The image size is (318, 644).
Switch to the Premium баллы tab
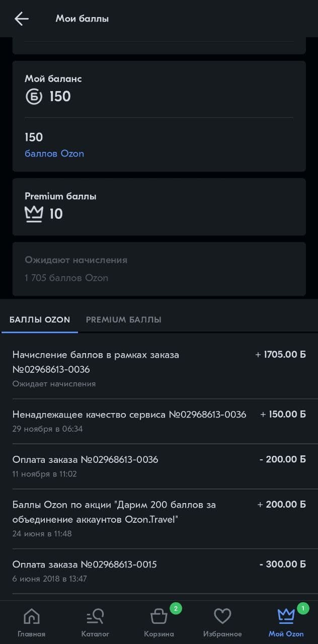click(123, 319)
